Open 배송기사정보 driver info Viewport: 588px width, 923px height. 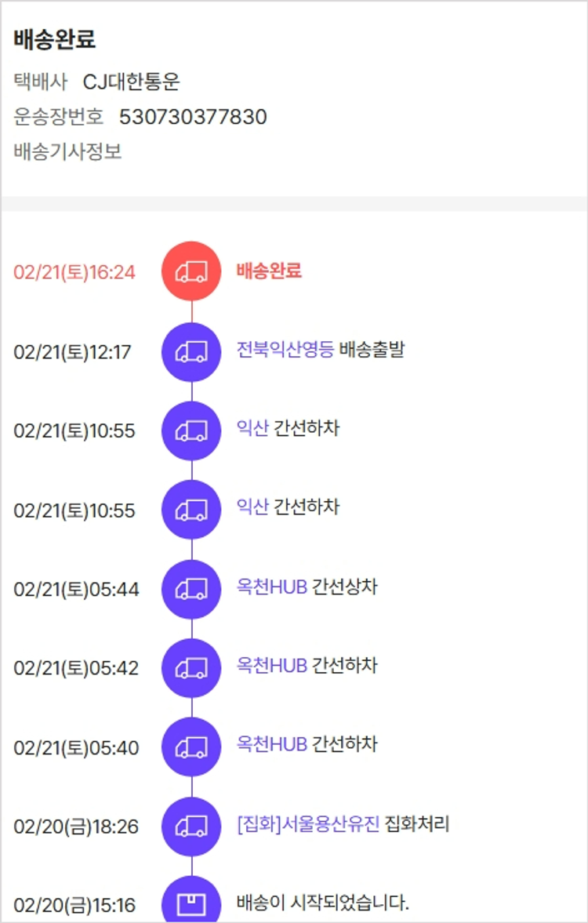point(67,151)
